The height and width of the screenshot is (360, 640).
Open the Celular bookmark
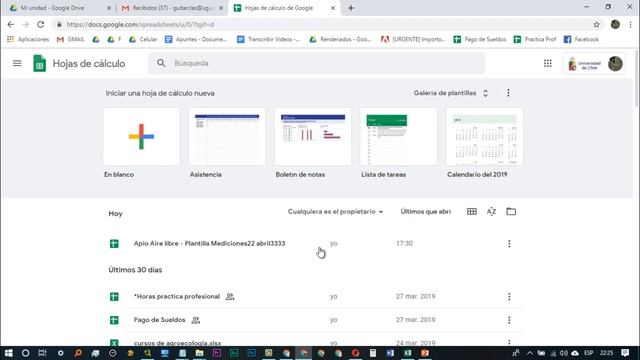pyautogui.click(x=143, y=39)
